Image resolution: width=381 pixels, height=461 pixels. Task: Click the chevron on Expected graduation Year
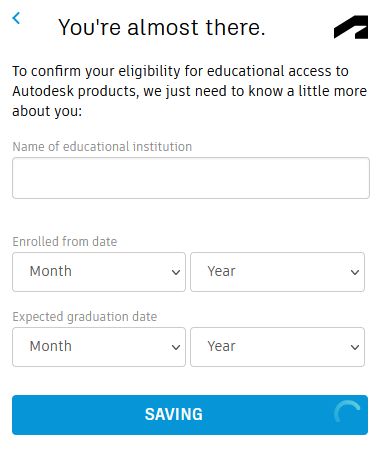pos(355,347)
